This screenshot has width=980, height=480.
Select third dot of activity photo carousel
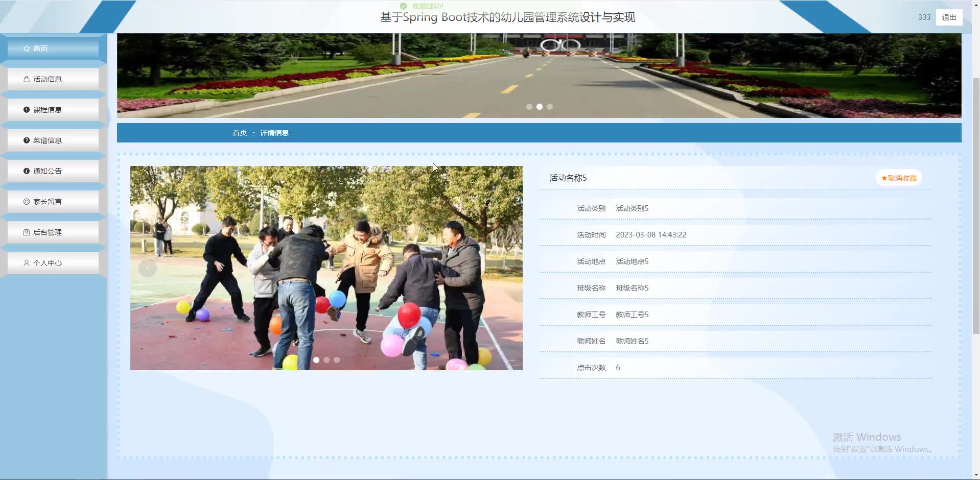[337, 360]
